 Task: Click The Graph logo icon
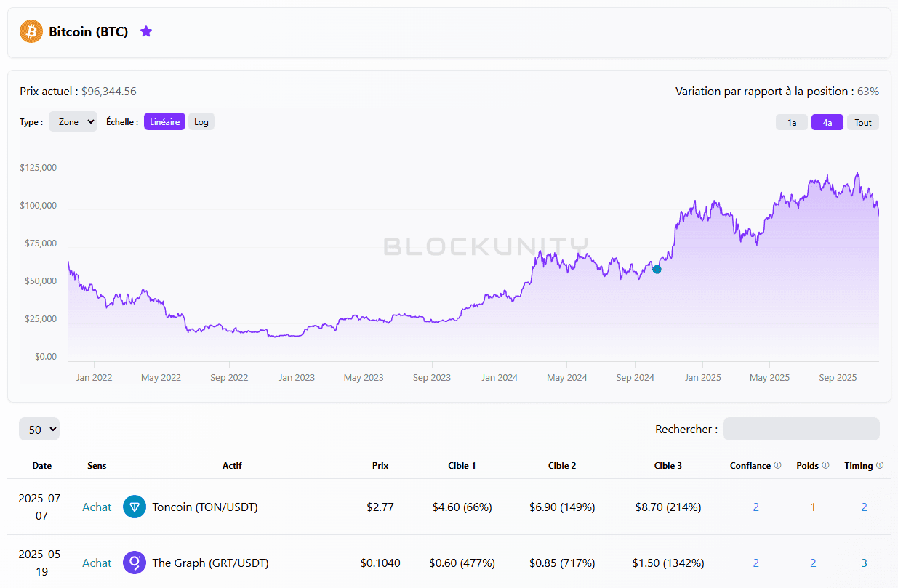coord(135,563)
